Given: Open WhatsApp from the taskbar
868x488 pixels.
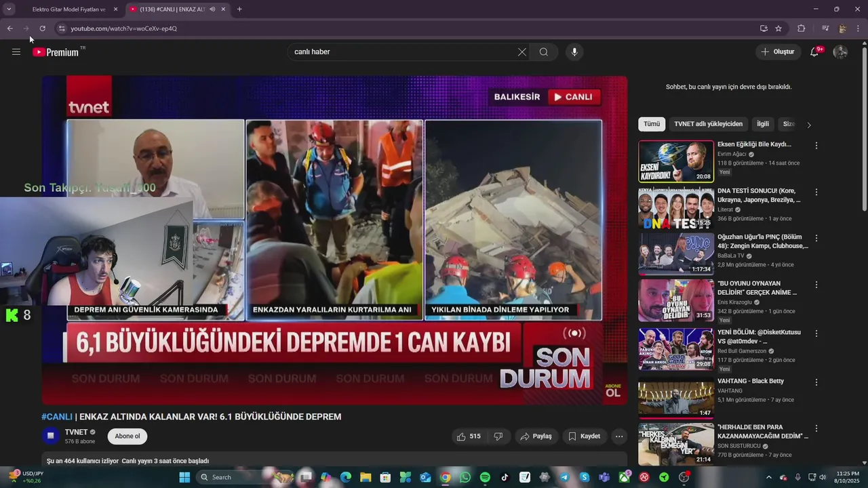Looking at the screenshot, I should [x=465, y=477].
